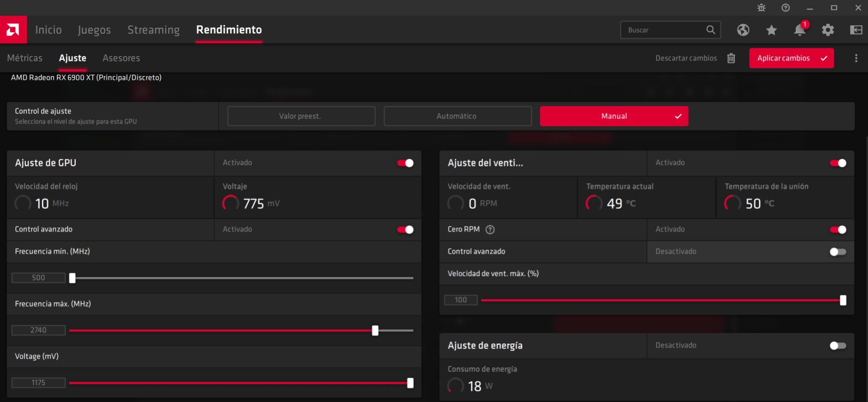Select the Manual tuning option
This screenshot has width=868, height=402.
[614, 116]
